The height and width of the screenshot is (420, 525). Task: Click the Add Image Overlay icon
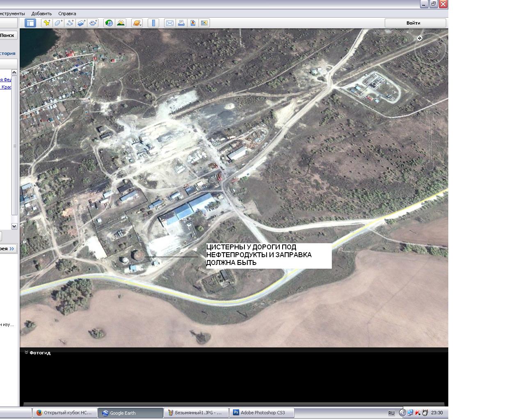82,23
